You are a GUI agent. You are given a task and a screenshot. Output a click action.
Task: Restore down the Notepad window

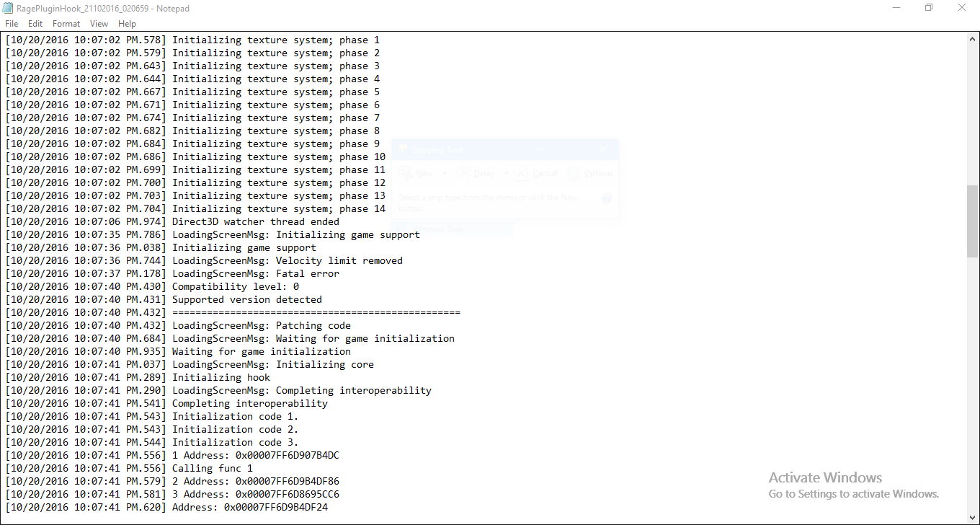click(x=929, y=8)
